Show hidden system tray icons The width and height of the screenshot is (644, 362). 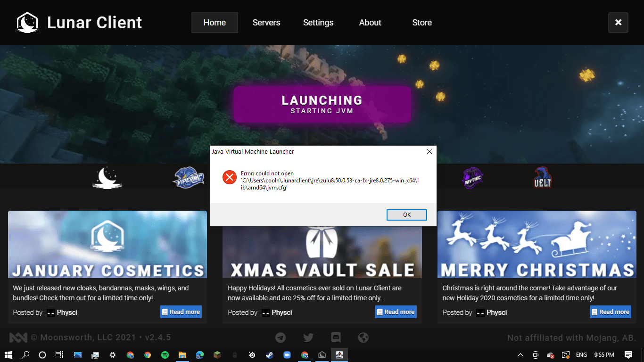[520, 355]
